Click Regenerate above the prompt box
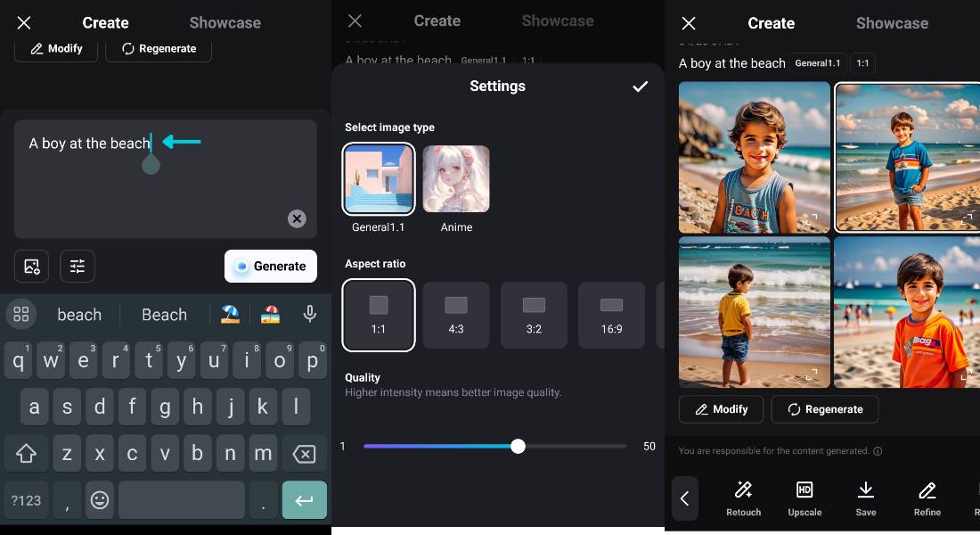The image size is (980, 535). (x=159, y=49)
